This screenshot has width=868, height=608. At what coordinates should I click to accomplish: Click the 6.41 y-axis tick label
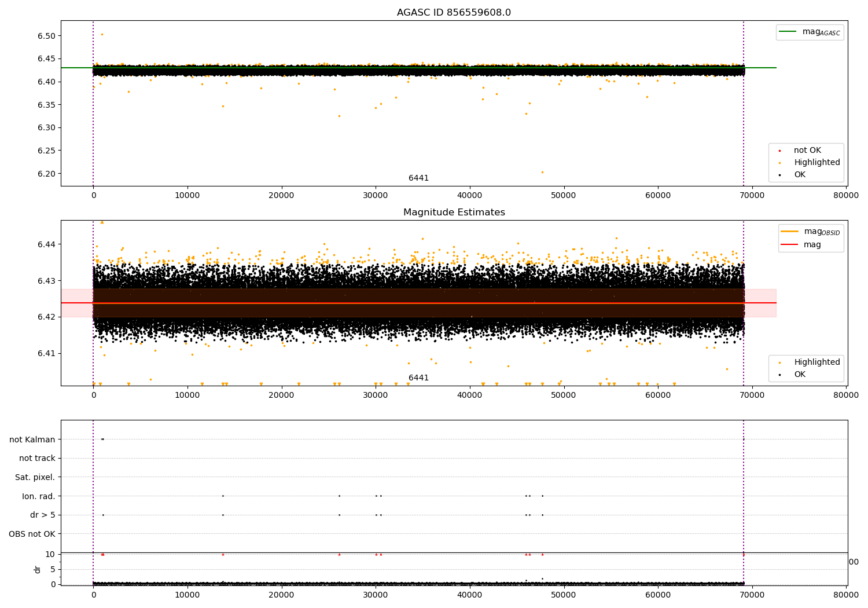[46, 353]
